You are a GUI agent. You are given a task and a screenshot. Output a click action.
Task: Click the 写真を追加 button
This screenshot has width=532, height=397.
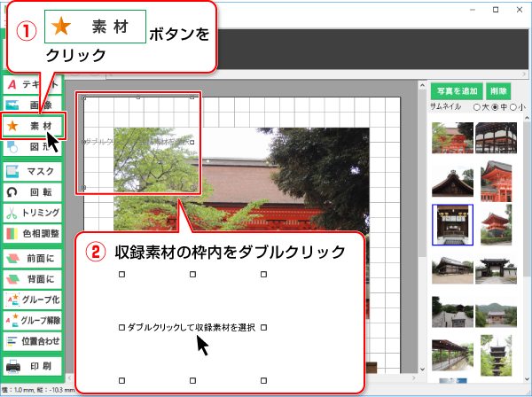(x=456, y=90)
